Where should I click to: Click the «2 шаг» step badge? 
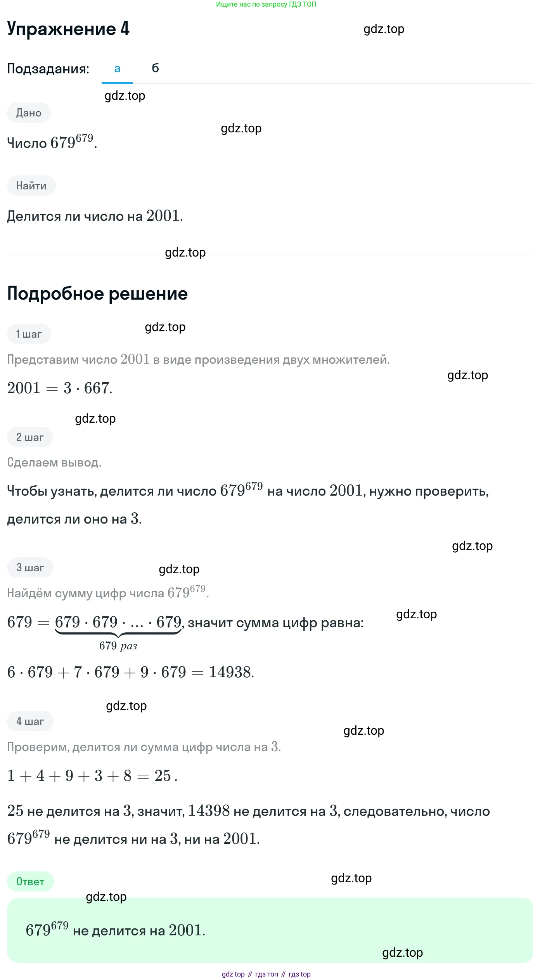(30, 437)
